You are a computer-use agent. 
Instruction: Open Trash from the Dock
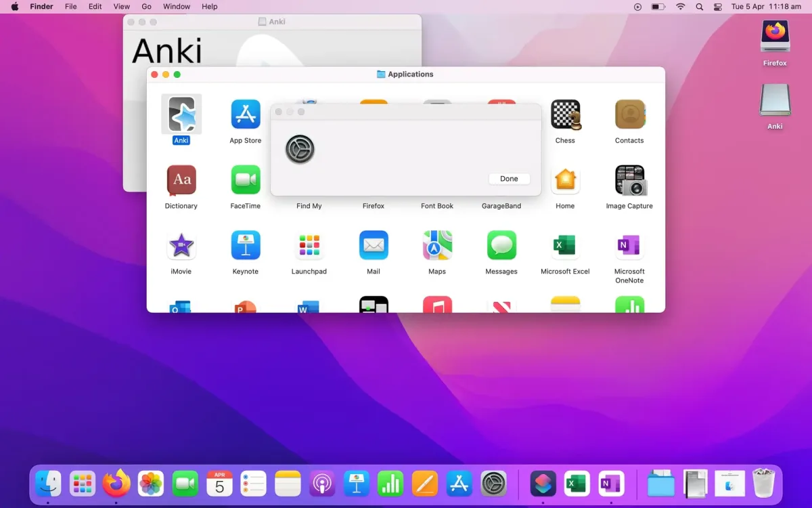click(x=763, y=484)
